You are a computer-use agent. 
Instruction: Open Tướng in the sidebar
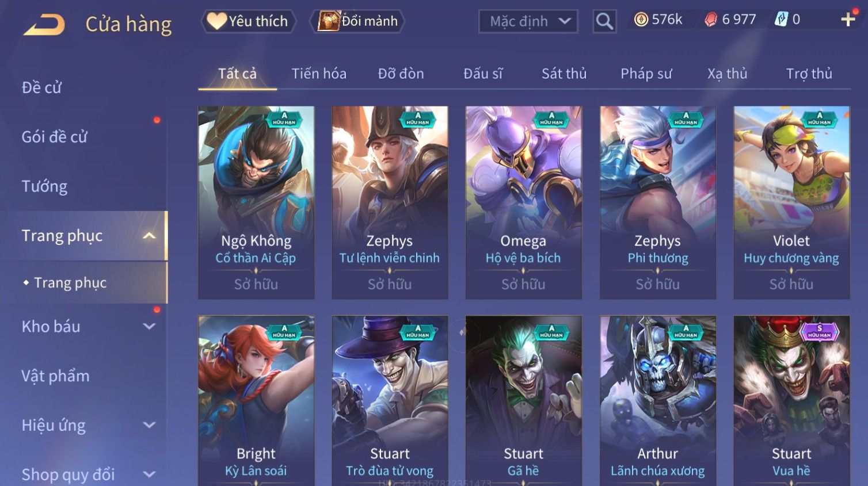(x=45, y=186)
